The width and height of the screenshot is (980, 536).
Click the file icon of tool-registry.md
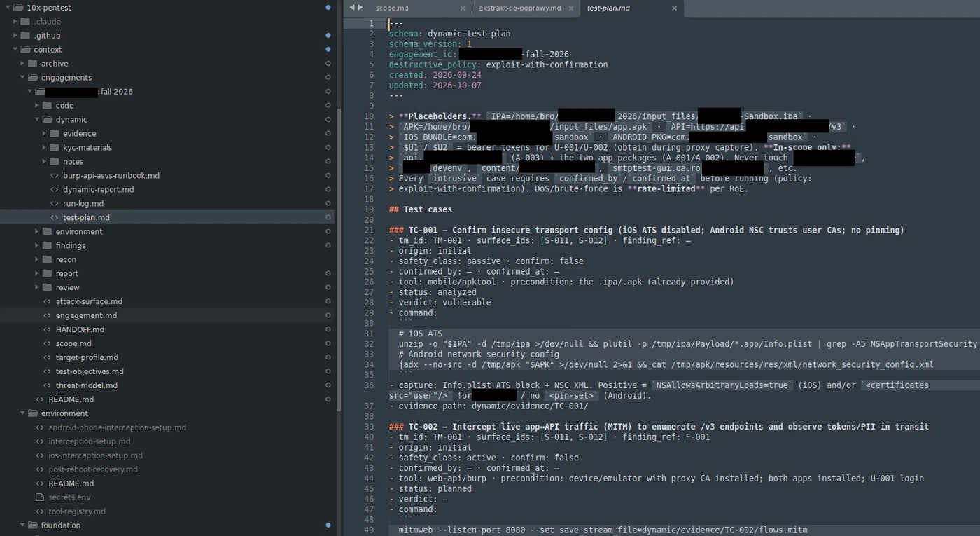pyautogui.click(x=40, y=511)
